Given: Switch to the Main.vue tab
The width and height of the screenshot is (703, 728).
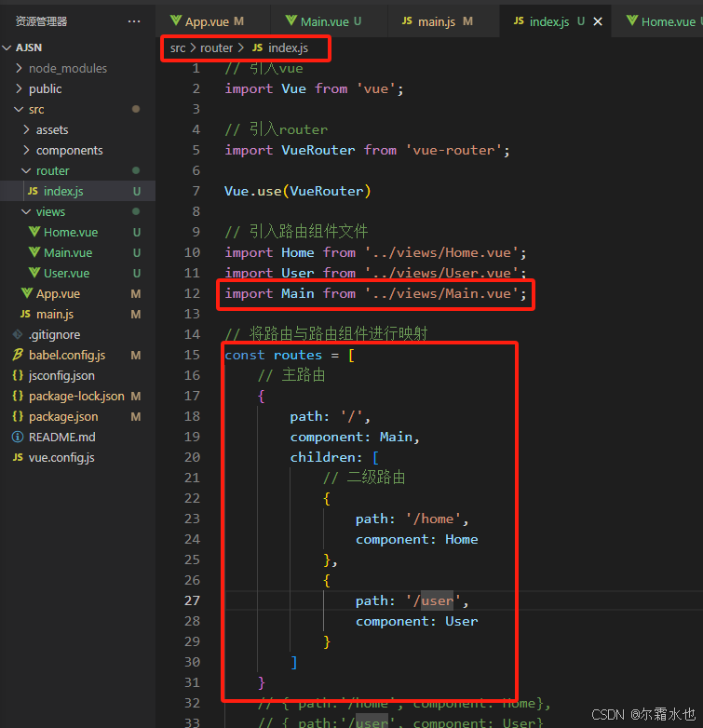Looking at the screenshot, I should pos(323,21).
